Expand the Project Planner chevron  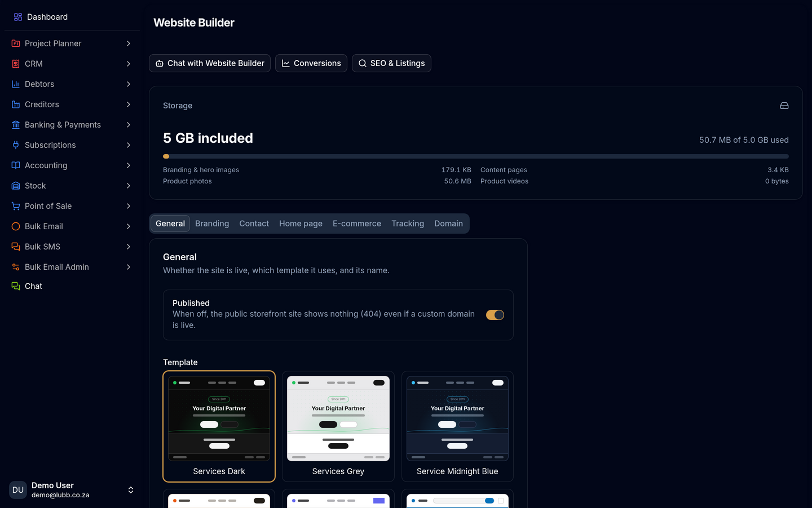coord(129,43)
